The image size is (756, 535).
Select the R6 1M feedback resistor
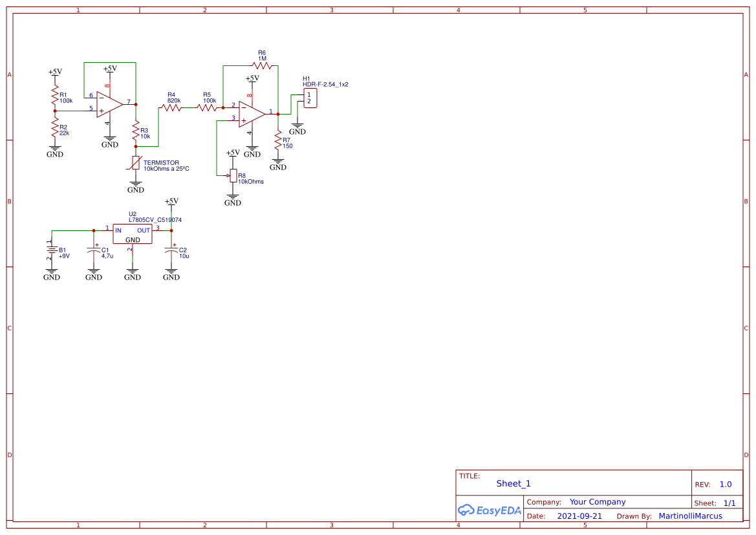tap(262, 65)
